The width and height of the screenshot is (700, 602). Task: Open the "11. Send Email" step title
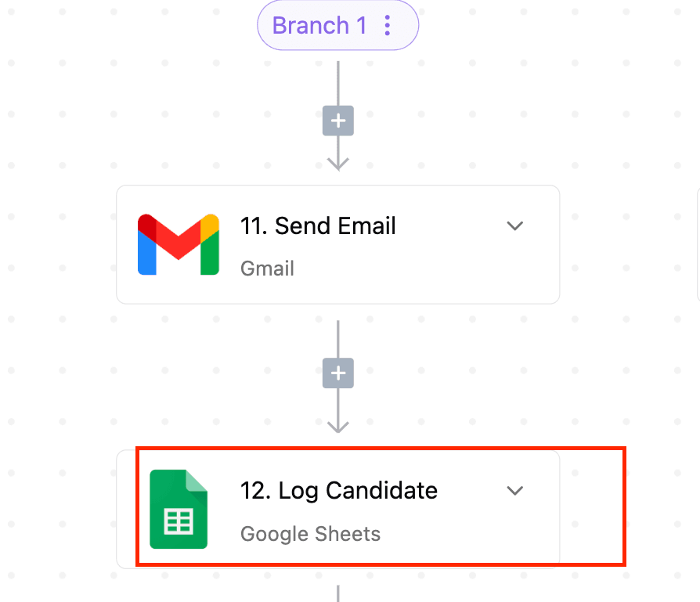pyautogui.click(x=318, y=226)
